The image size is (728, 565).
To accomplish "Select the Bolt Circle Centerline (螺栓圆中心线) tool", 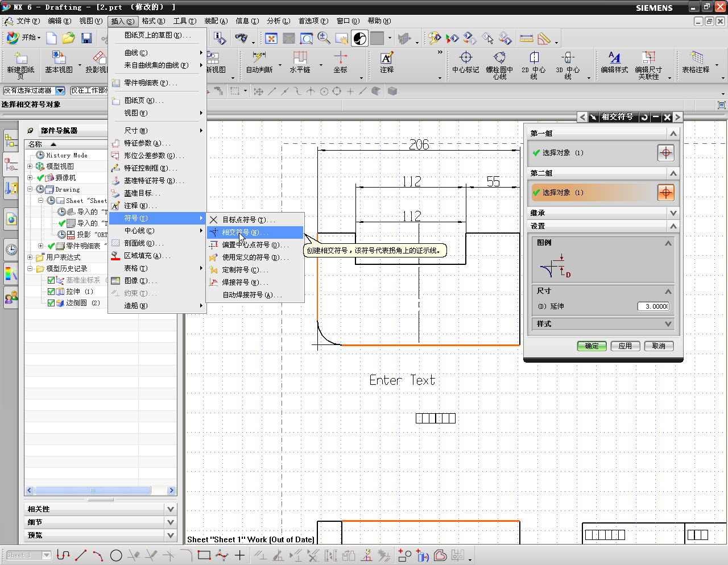I will (499, 65).
